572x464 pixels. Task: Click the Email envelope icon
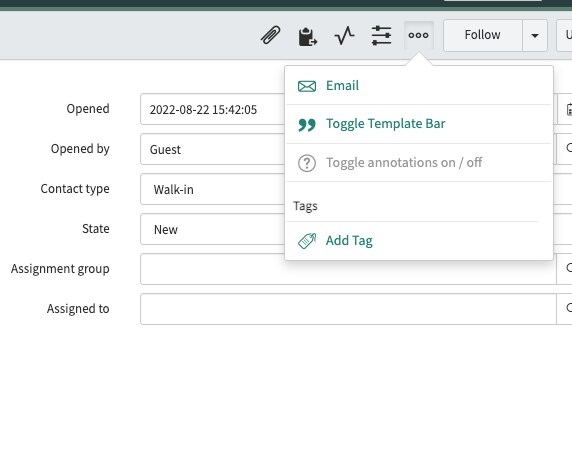(x=307, y=86)
